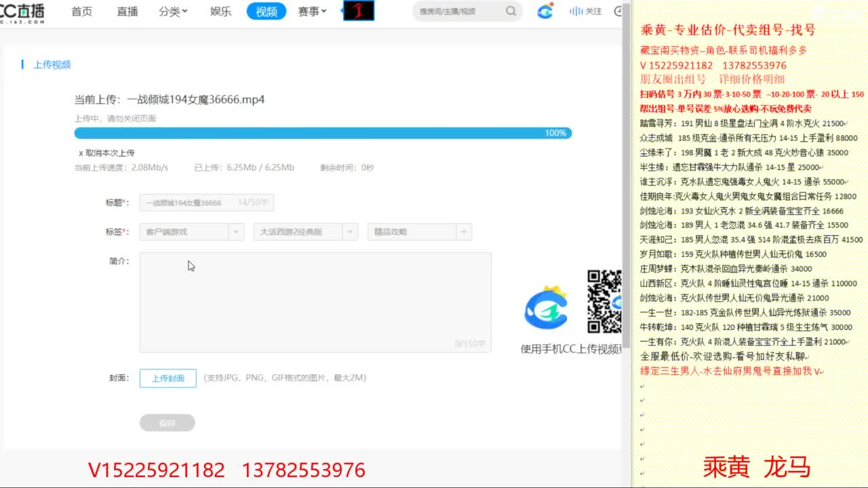This screenshot has width=868, height=488.
Task: Open the 客户端游戏 tag dropdown
Action: [191, 232]
